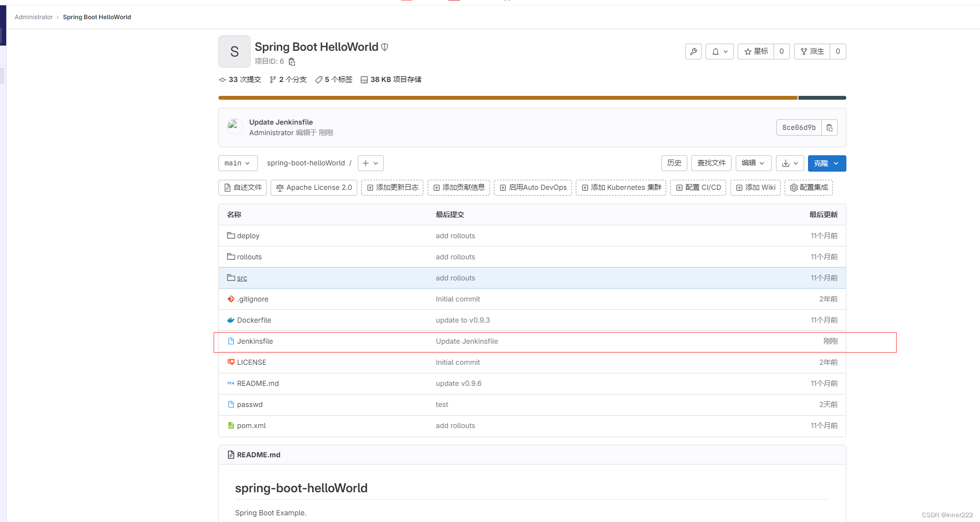View 38 KB 项目存储 storage

391,80
